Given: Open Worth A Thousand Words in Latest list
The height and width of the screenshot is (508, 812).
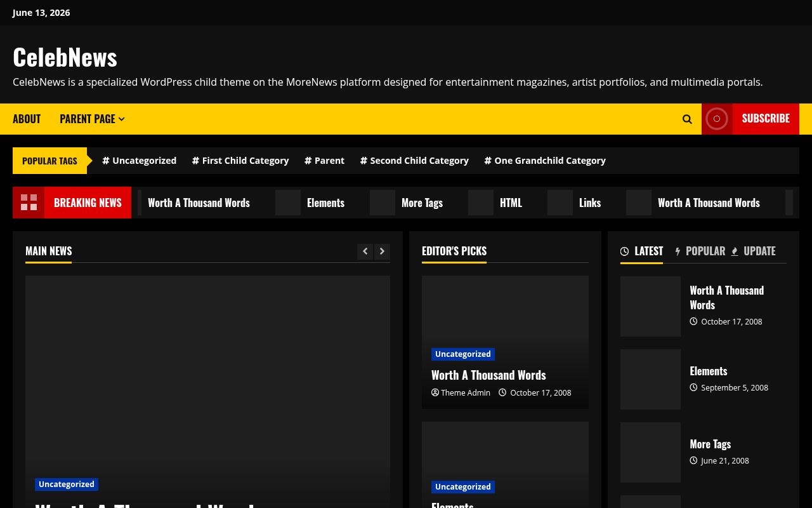Looking at the screenshot, I should tap(727, 298).
